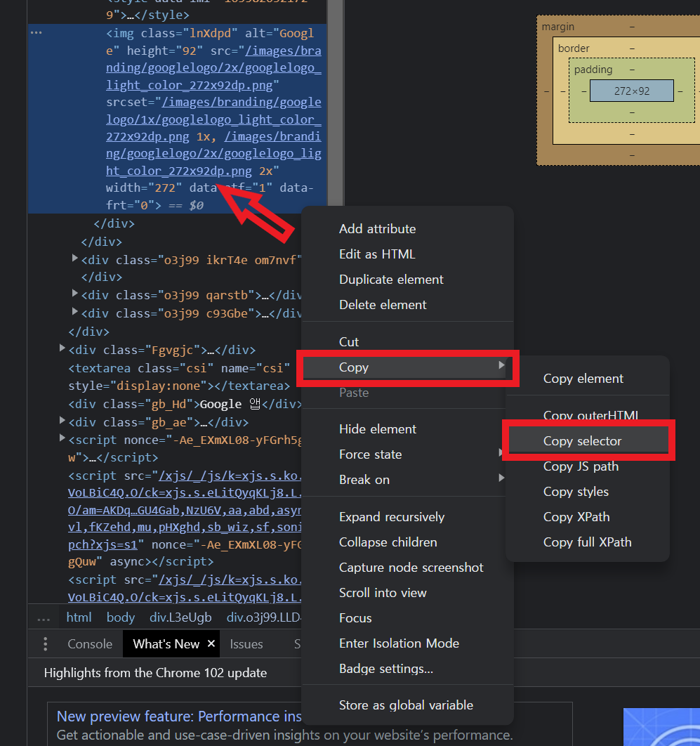The height and width of the screenshot is (746, 700).
Task: Choose Edit as HTML
Action: [x=376, y=254]
